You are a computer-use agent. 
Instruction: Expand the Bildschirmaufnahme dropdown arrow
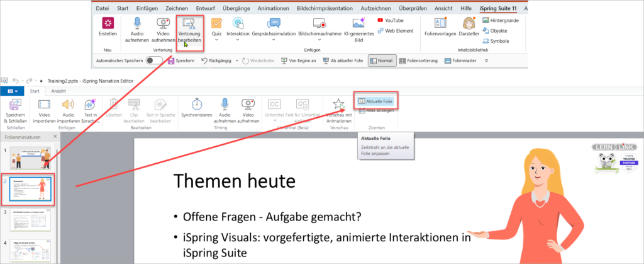(319, 40)
